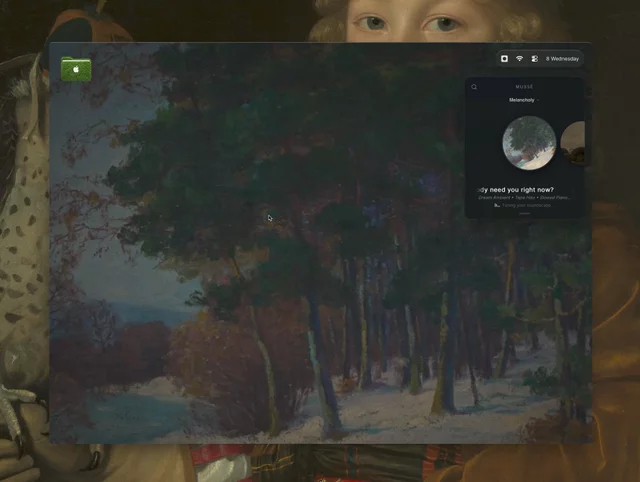Expand the Melancholy mood dropdown
This screenshot has height=482, width=640.
(x=524, y=100)
